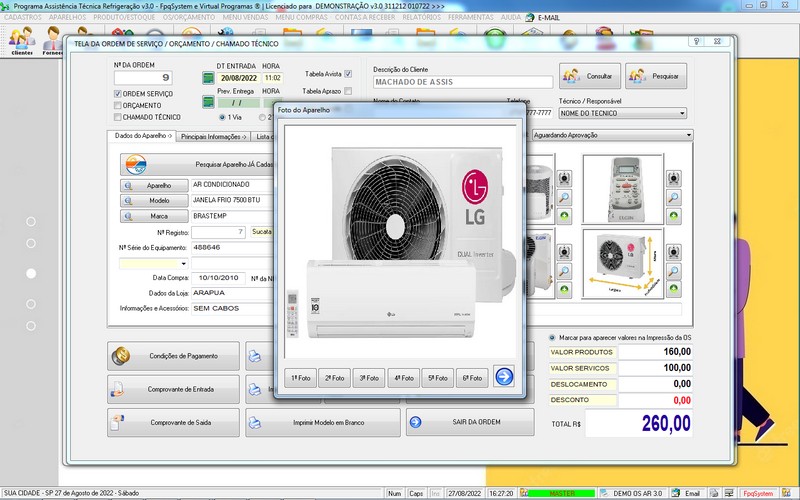Image resolution: width=800 pixels, height=500 pixels.
Task: Click Imprimir Modelo em Branco button
Action: 322,422
